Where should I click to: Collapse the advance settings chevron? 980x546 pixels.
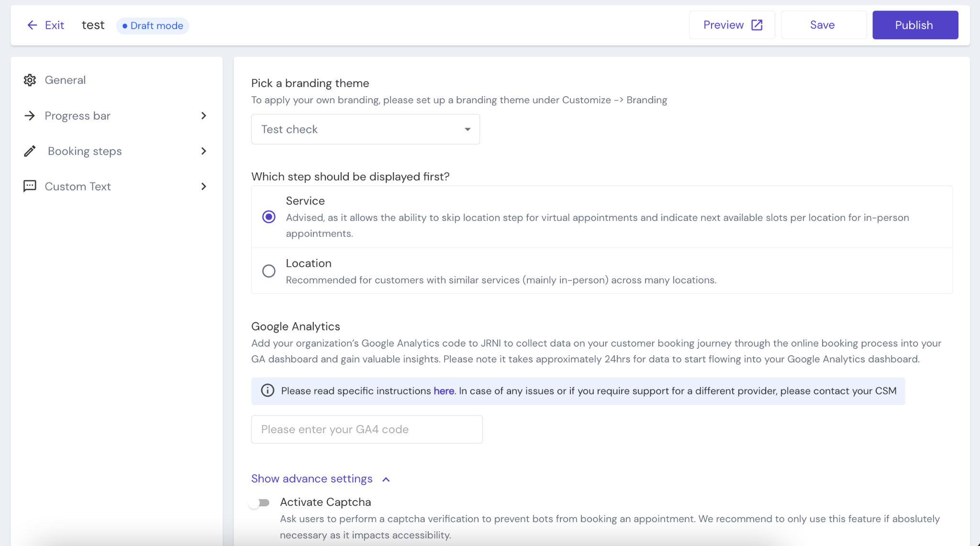pyautogui.click(x=386, y=479)
